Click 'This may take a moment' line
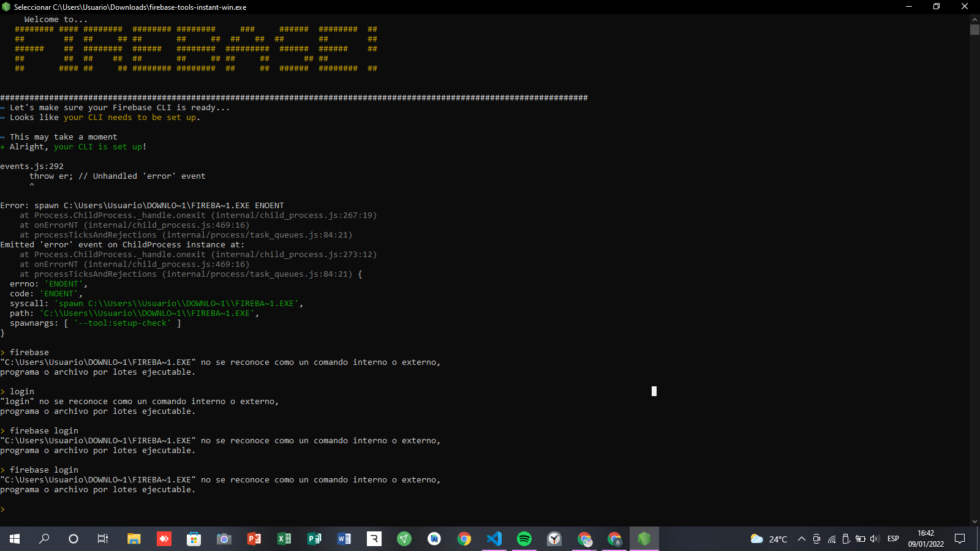Image resolution: width=980 pixels, height=551 pixels. coord(59,137)
